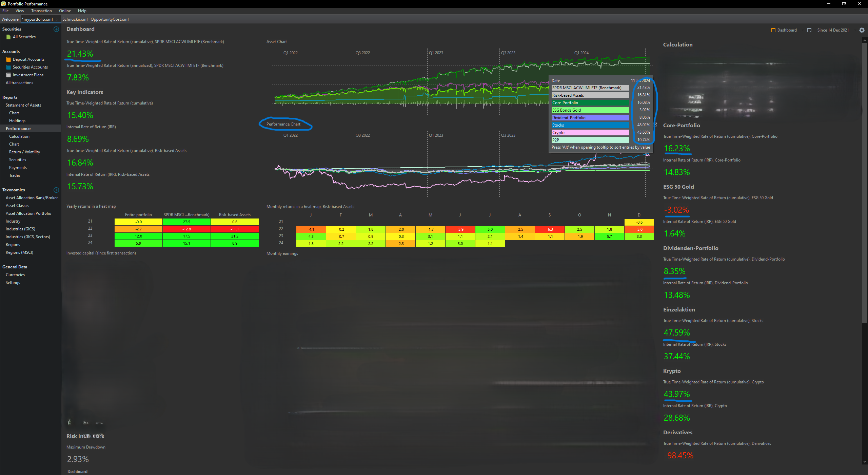Open the dashboard settings gear

pos(862,30)
